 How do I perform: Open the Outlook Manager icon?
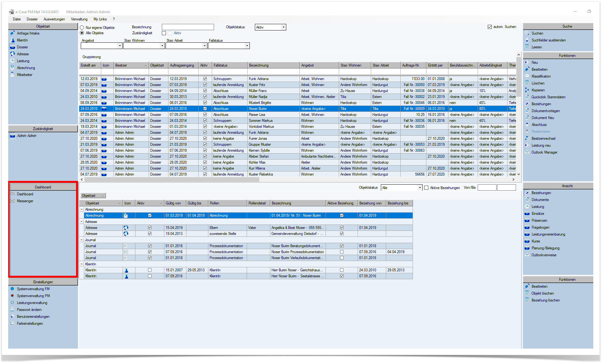(527, 152)
